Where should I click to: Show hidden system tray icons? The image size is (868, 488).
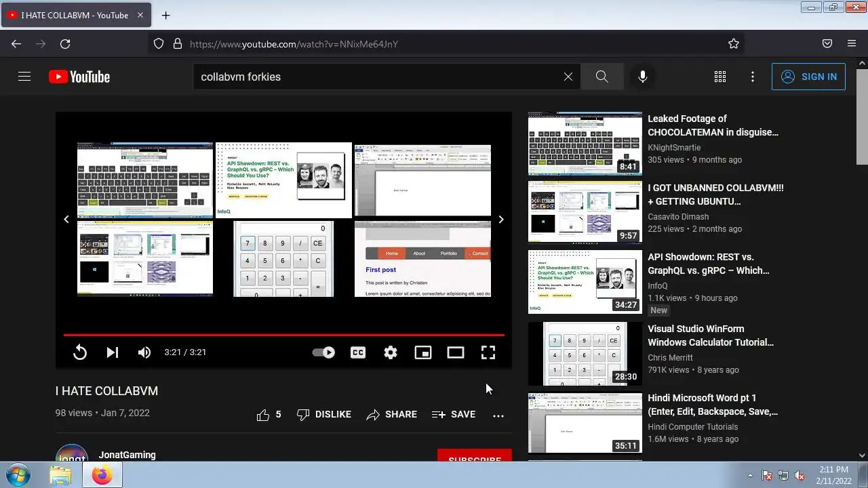tap(750, 476)
